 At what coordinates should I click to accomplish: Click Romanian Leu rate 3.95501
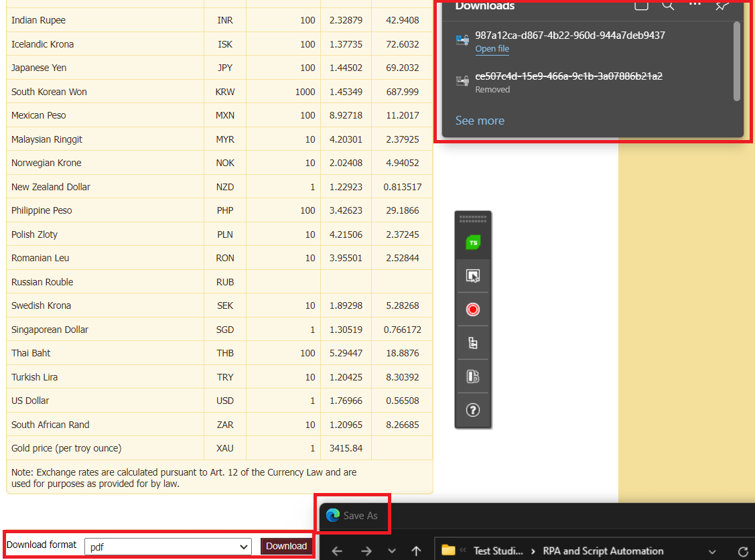346,258
